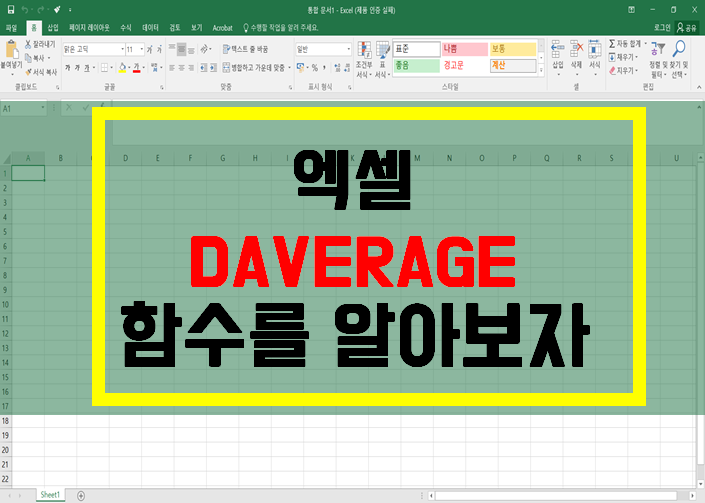
Task: Open Find & Select (찾기 및 선택)
Action: coord(679,59)
